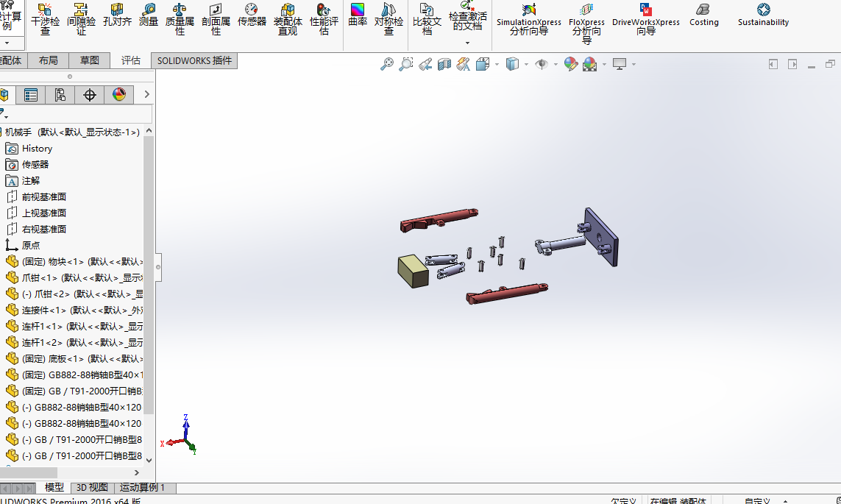Click Edit Appearance color ball icon
Screen dimensions: 841x504
tap(571, 64)
